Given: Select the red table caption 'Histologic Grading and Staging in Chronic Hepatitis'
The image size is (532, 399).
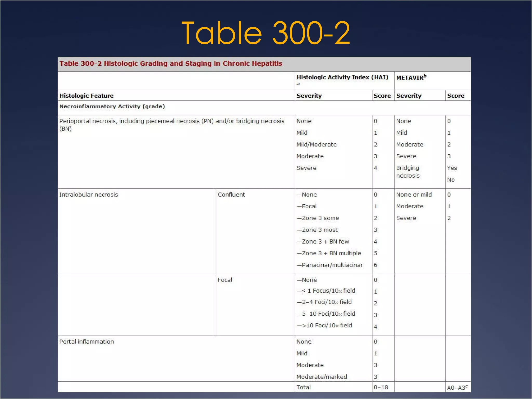Looking at the screenshot, I should 193,63.
